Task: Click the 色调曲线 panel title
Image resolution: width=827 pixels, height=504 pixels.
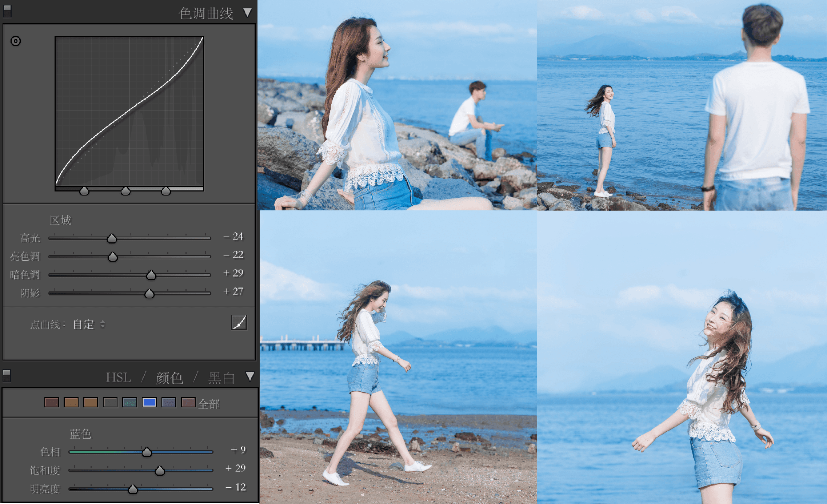Action: [x=206, y=14]
